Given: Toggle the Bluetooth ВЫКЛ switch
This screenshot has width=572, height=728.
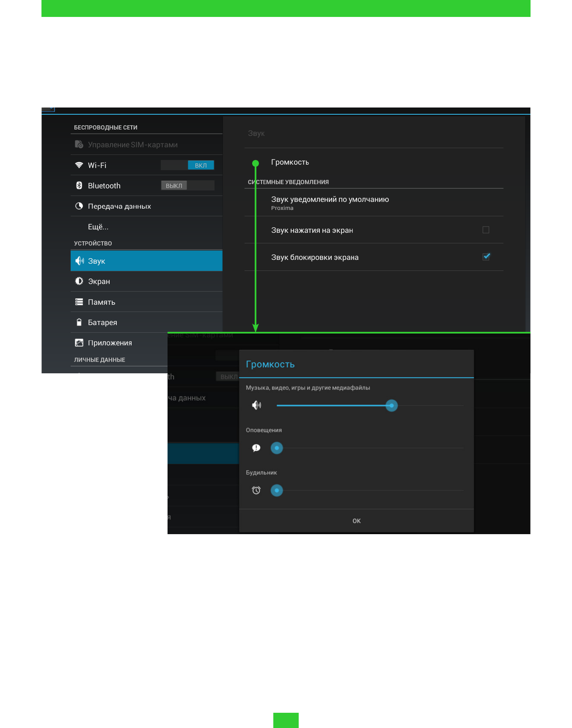Looking at the screenshot, I should click(x=187, y=185).
